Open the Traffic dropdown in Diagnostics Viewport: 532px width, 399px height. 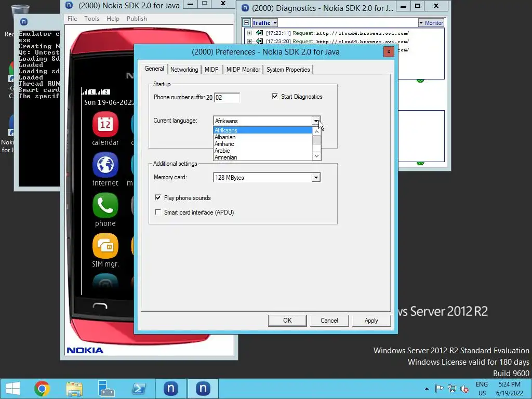[x=264, y=23]
